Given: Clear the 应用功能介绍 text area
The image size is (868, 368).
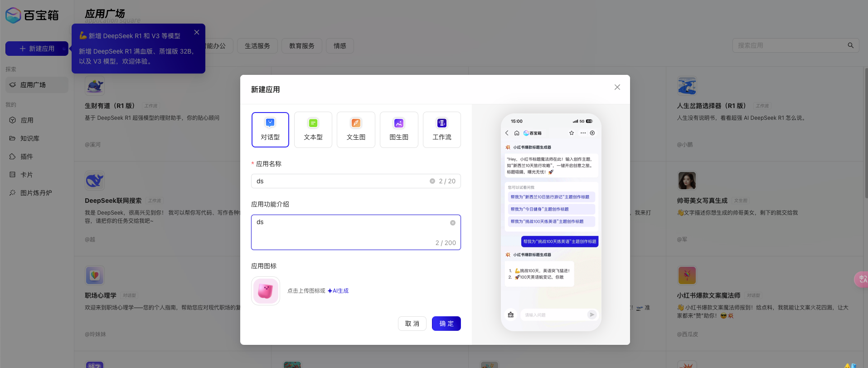Looking at the screenshot, I should pyautogui.click(x=453, y=223).
